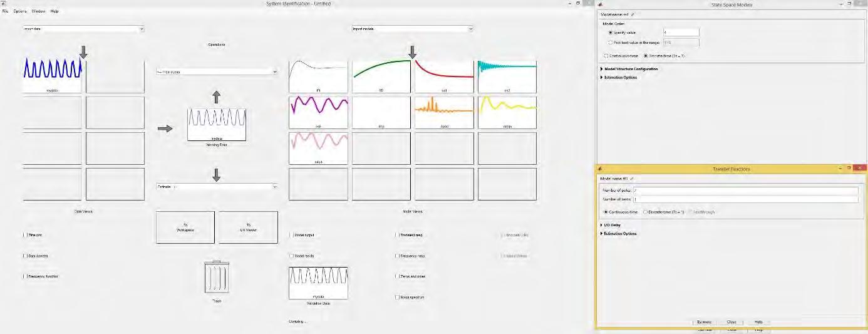Enable the Frequency resp checkbox
The height and width of the screenshot is (334, 868).
(397, 256)
